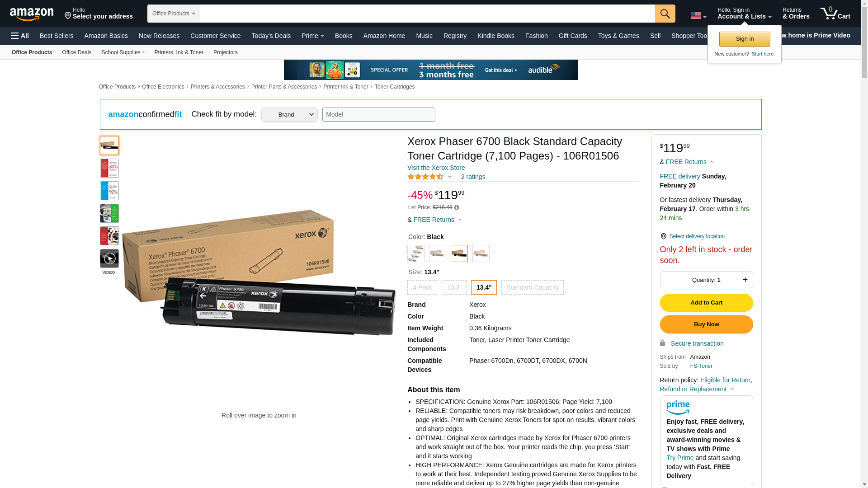Select the 4 Pack size option
This screenshot has height=488, width=868.
pyautogui.click(x=422, y=287)
